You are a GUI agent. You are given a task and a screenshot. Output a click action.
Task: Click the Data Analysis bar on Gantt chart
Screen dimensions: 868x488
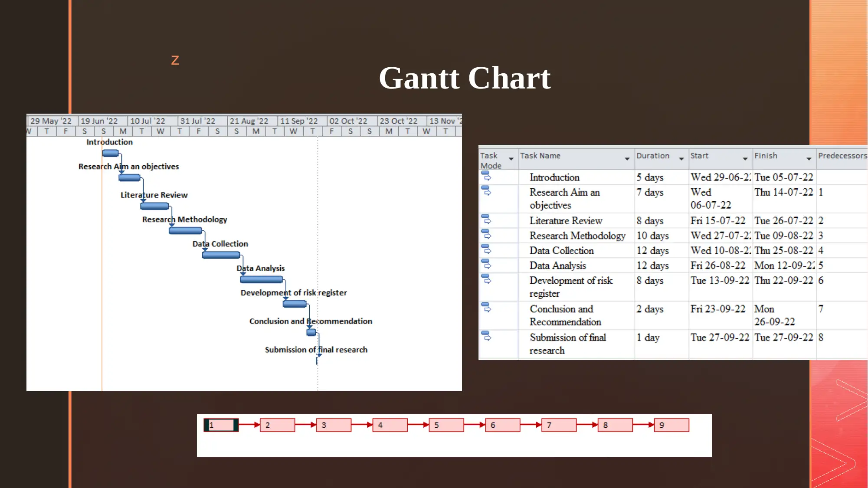262,279
